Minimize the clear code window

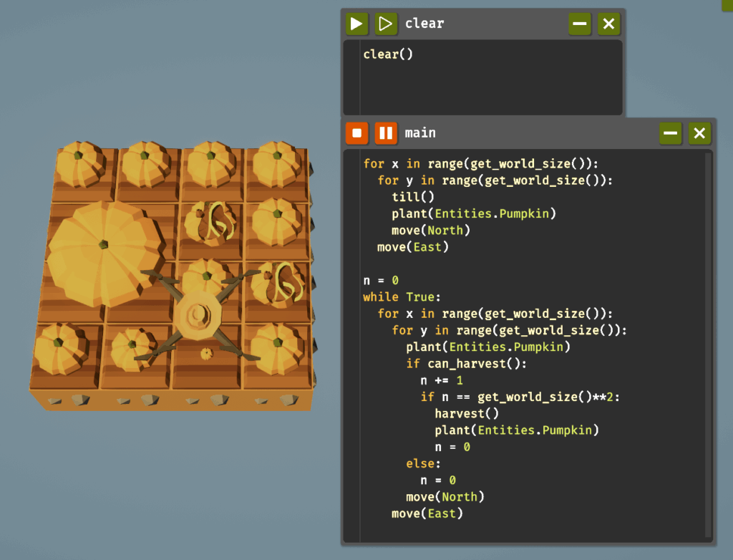580,24
